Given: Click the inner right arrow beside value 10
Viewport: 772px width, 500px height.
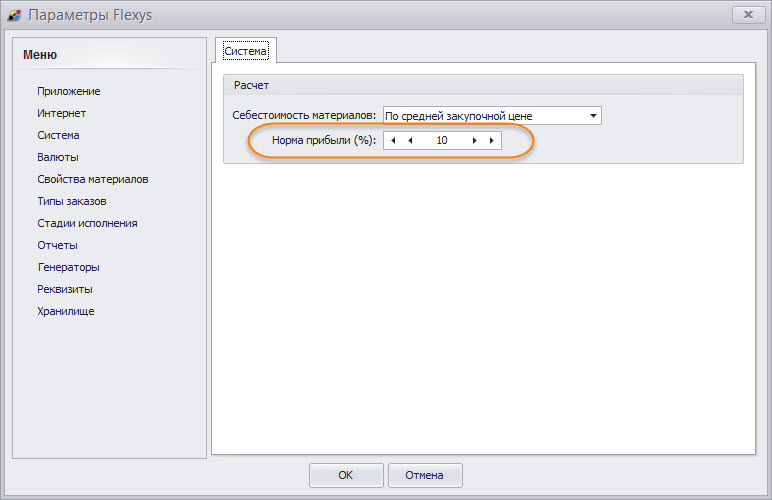Looking at the screenshot, I should (x=474, y=141).
